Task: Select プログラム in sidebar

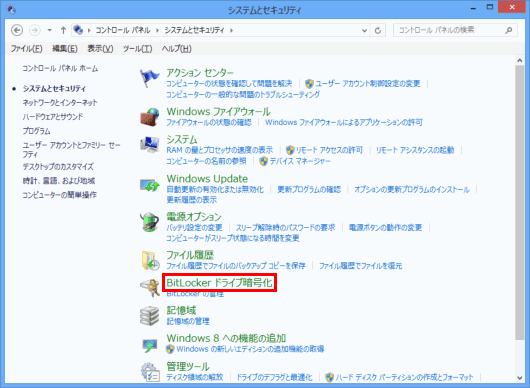Action: coord(37,131)
